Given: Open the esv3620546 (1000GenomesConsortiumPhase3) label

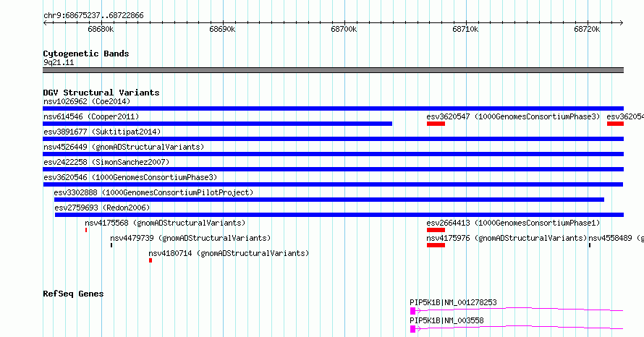Looking at the screenshot, I should [130, 177].
